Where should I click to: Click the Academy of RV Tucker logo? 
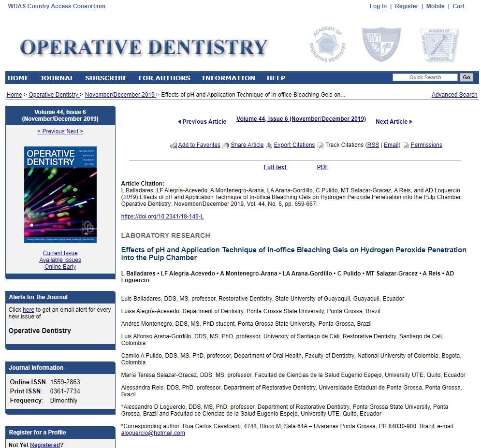pyautogui.click(x=381, y=44)
